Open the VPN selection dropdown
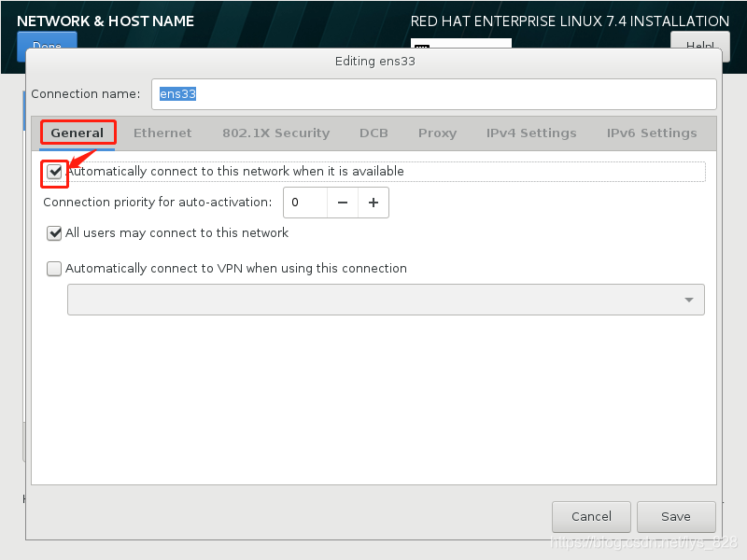 click(x=386, y=300)
